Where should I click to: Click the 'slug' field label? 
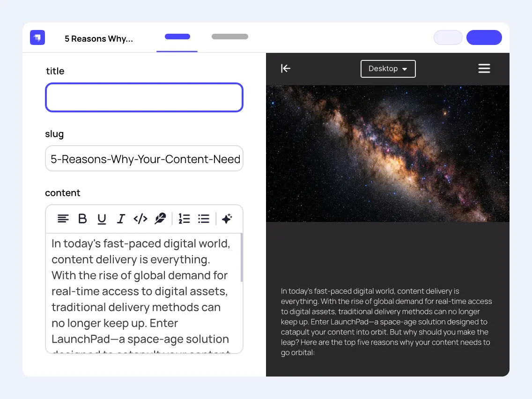(54, 134)
